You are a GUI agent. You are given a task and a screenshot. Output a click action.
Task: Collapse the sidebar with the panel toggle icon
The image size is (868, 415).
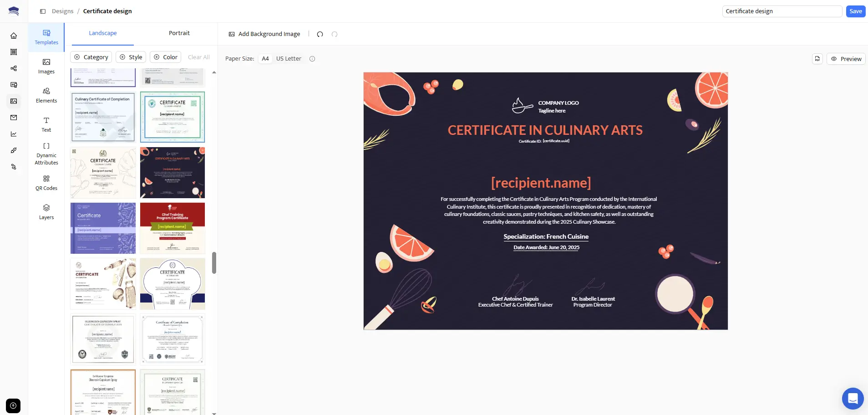pos(43,11)
